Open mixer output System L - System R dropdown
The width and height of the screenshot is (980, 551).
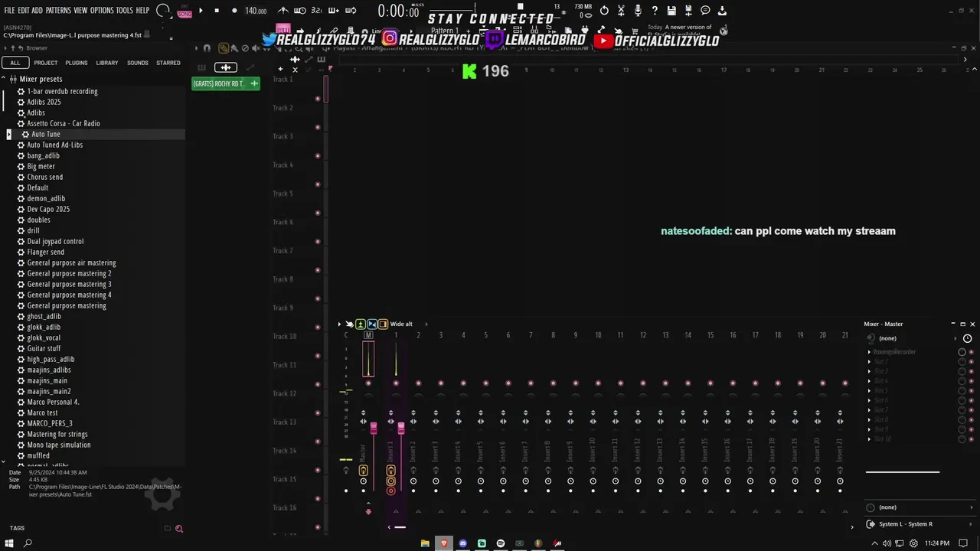click(920, 524)
